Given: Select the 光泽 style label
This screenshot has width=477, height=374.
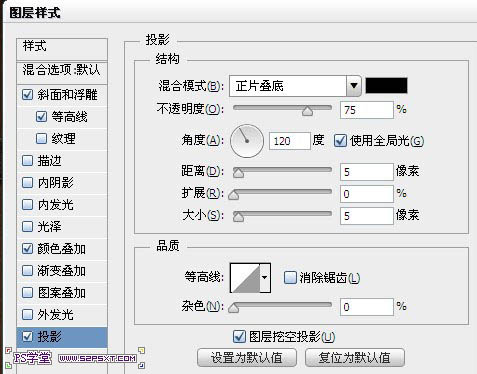Looking at the screenshot, I should (49, 227).
